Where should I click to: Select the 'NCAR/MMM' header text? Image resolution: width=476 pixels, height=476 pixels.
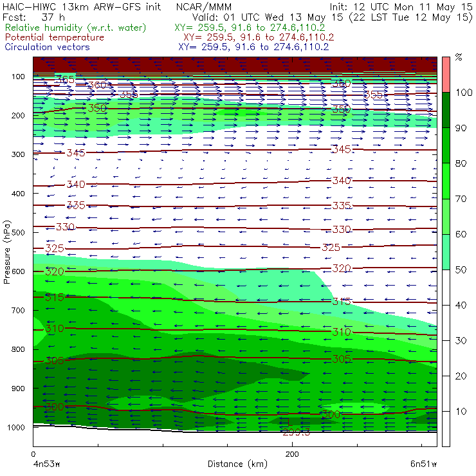[x=204, y=7]
